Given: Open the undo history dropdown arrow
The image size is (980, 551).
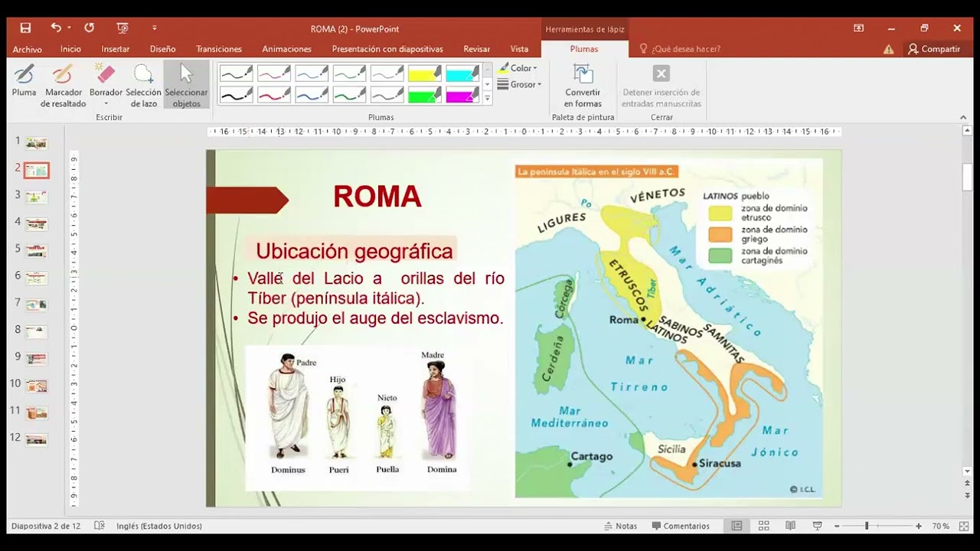Looking at the screenshot, I should click(x=69, y=28).
